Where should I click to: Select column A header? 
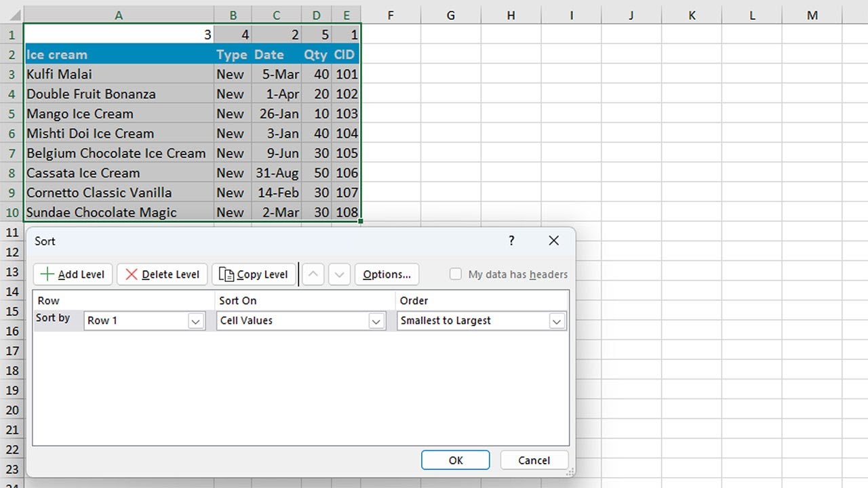pos(119,16)
